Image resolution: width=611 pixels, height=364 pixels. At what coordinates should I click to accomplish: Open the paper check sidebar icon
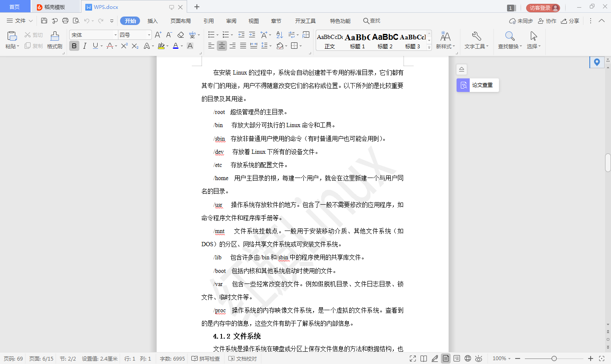463,85
